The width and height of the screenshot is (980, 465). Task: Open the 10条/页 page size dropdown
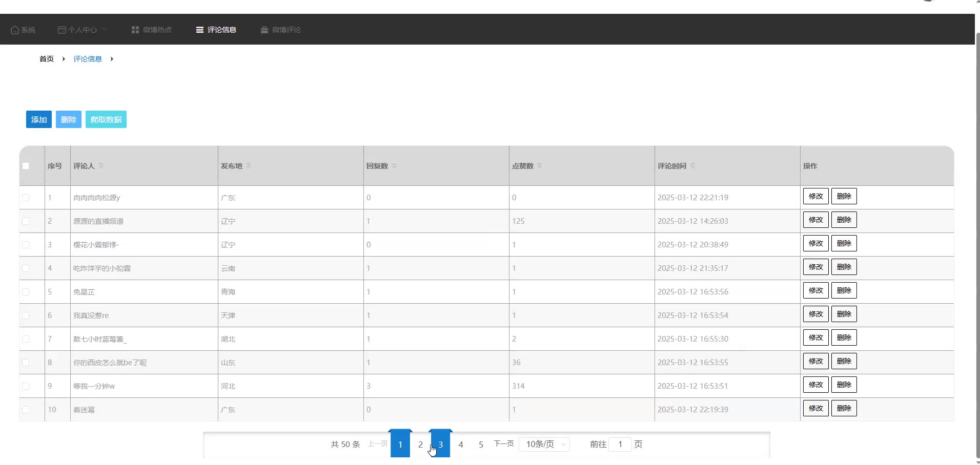click(544, 444)
